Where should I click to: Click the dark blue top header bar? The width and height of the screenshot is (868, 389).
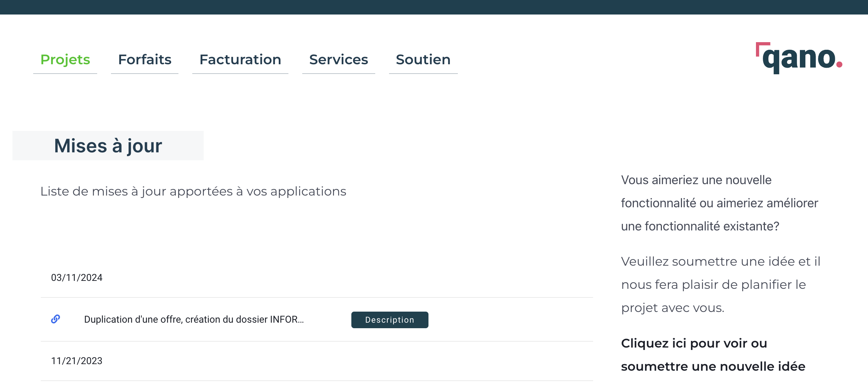click(x=434, y=7)
